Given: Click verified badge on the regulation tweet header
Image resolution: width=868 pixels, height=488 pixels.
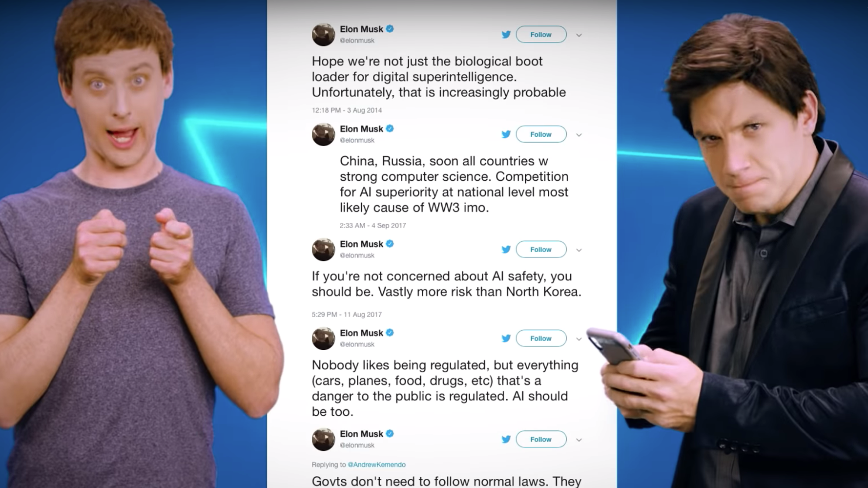Looking at the screenshot, I should (390, 333).
